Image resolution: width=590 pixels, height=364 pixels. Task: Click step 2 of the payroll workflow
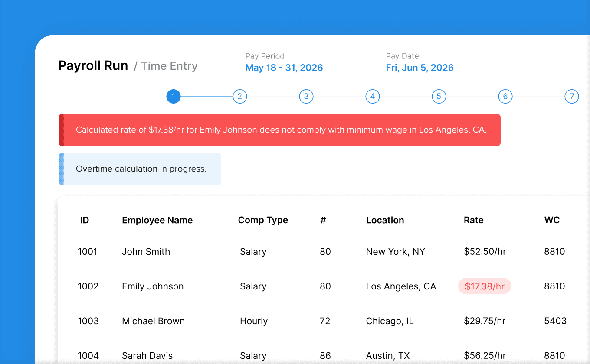239,96
